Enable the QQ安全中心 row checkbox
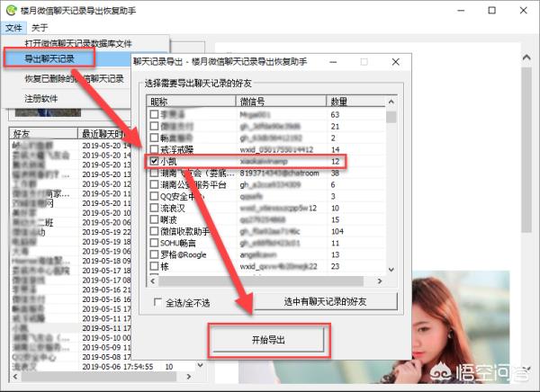The height and width of the screenshot is (392, 540). [155, 196]
